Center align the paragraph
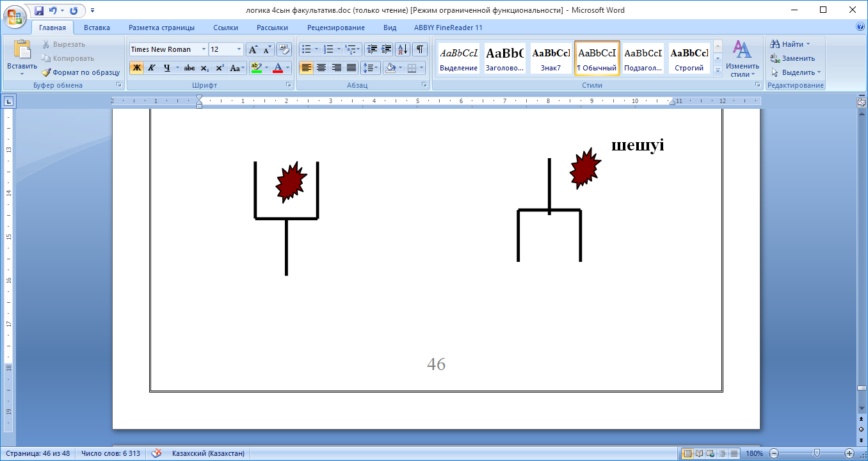This screenshot has height=461, width=868. tap(321, 68)
